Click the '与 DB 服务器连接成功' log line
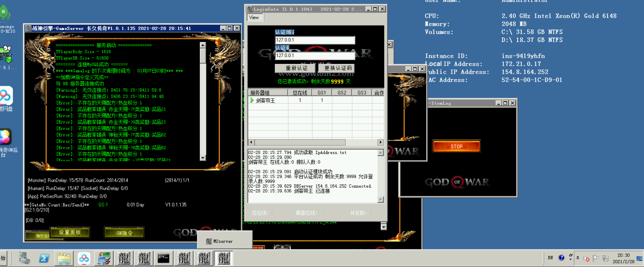644x267 pixels. pyautogui.click(x=80, y=84)
